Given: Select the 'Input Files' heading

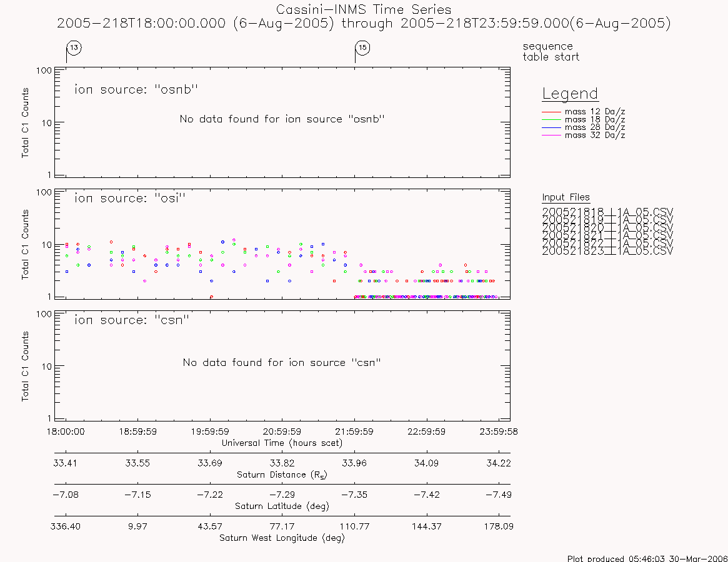Looking at the screenshot, I should 566,197.
